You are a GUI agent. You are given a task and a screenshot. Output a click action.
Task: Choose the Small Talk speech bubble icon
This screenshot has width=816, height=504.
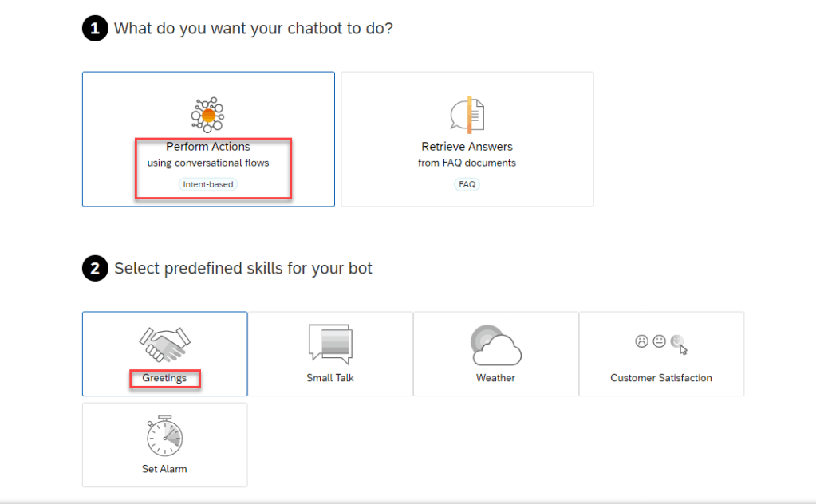tap(330, 344)
